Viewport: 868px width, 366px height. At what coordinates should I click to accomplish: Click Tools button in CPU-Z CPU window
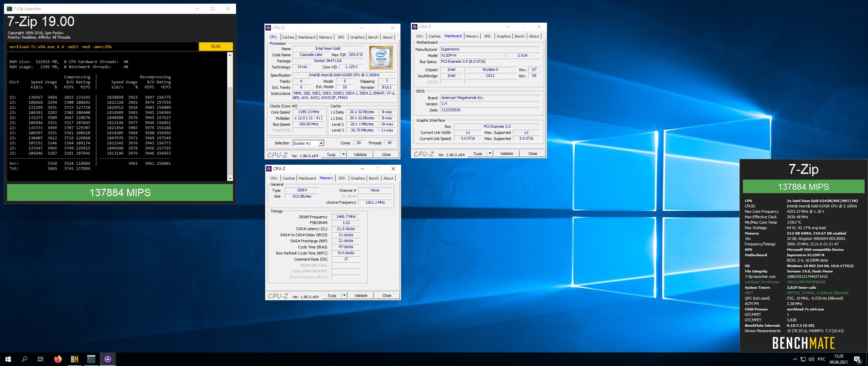coord(331,155)
